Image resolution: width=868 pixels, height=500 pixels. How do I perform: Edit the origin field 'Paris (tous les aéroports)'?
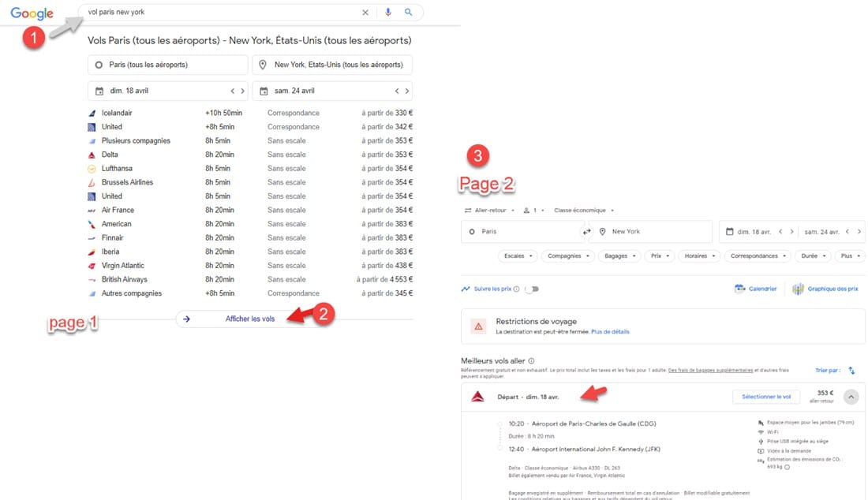point(168,65)
